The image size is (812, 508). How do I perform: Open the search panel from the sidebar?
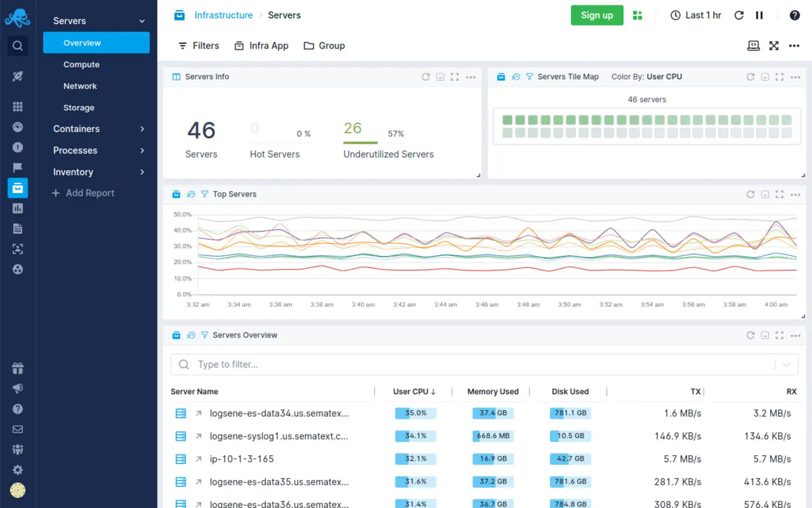click(x=18, y=46)
